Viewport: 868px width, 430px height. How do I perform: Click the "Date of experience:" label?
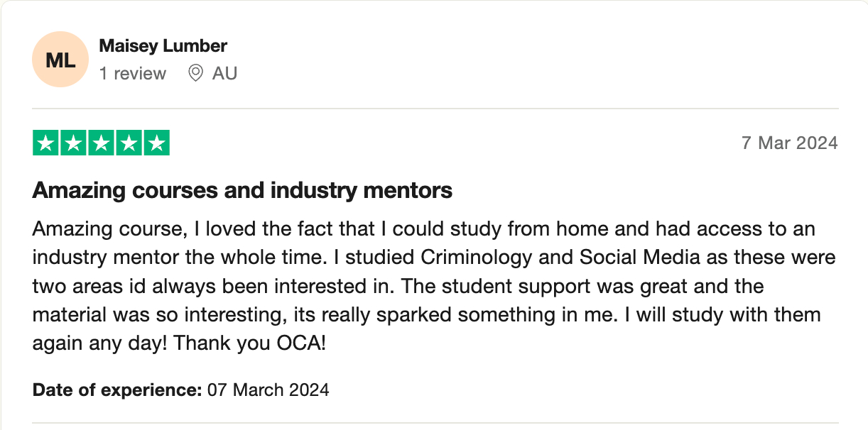pos(117,390)
